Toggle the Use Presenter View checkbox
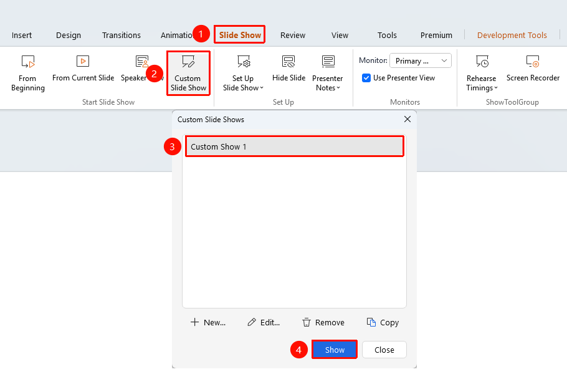The height and width of the screenshot is (392, 567). (x=366, y=78)
